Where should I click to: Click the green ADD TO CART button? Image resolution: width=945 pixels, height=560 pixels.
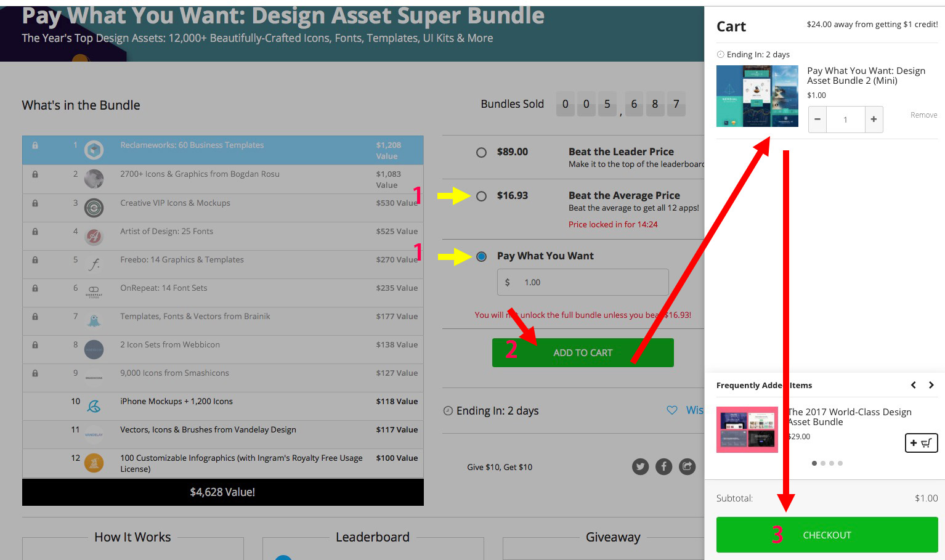[583, 352]
